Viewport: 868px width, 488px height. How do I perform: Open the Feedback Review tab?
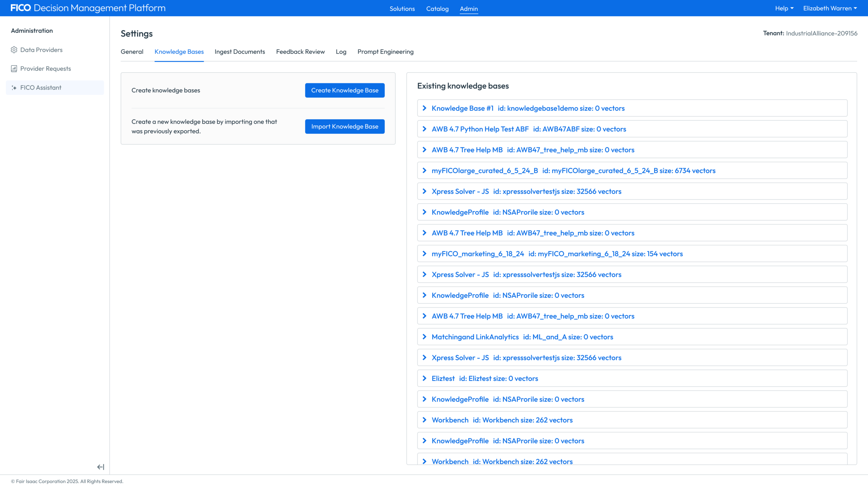tap(300, 52)
